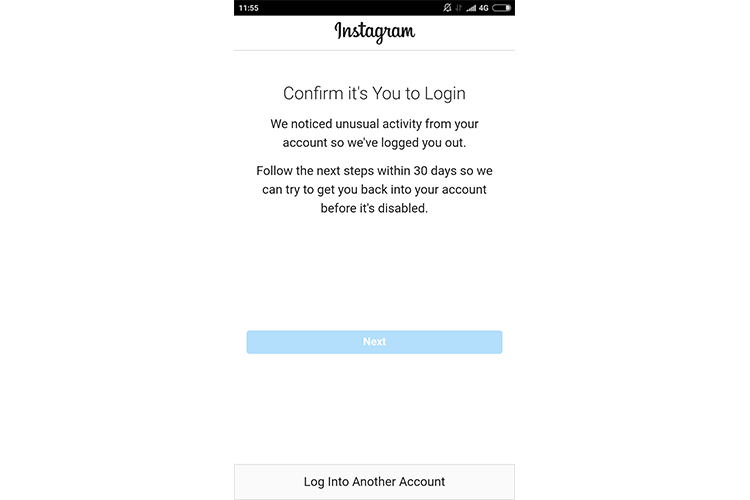The image size is (750, 500).
Task: Tap the 'account so we've logged you out' line
Action: [374, 143]
